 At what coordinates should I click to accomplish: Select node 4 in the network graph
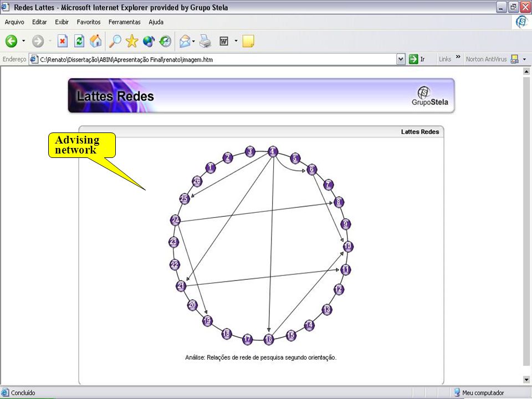pyautogui.click(x=273, y=152)
